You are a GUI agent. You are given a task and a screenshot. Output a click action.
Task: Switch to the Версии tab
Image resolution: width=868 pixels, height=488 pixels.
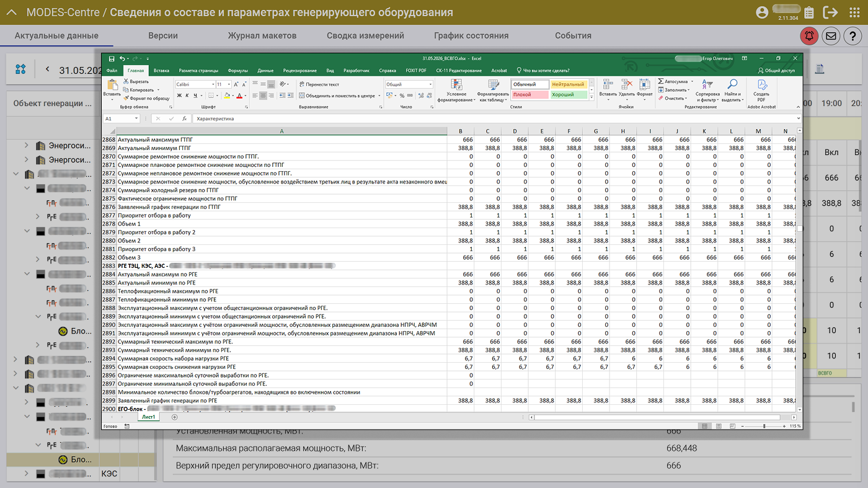pos(163,35)
